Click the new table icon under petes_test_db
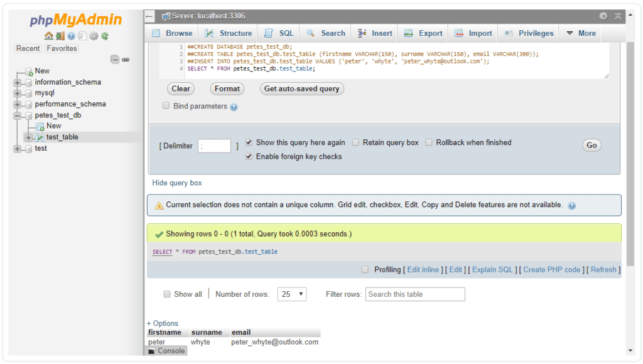The image size is (643, 364). [40, 126]
